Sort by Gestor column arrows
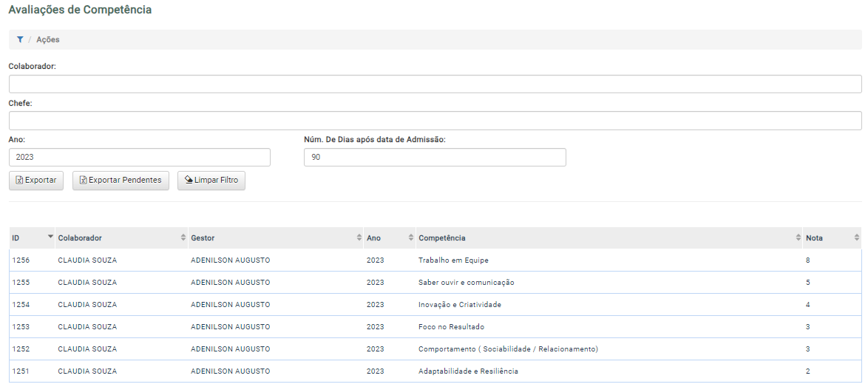The width and height of the screenshot is (868, 387). click(x=359, y=238)
